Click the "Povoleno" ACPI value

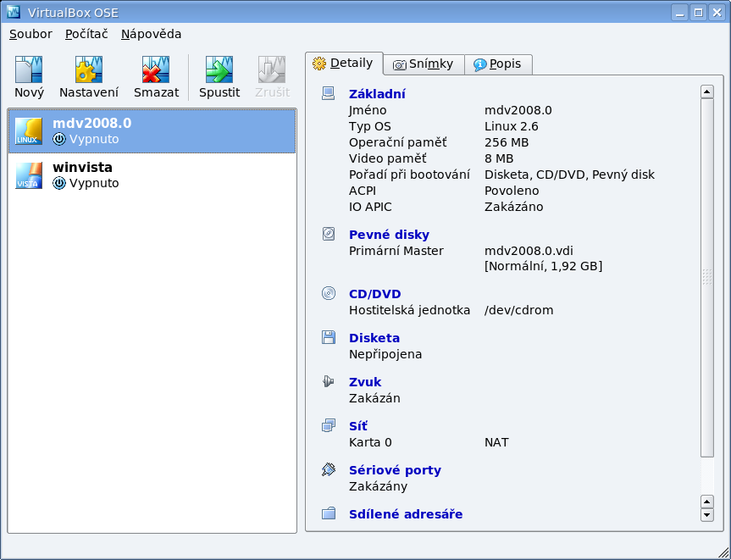point(512,191)
